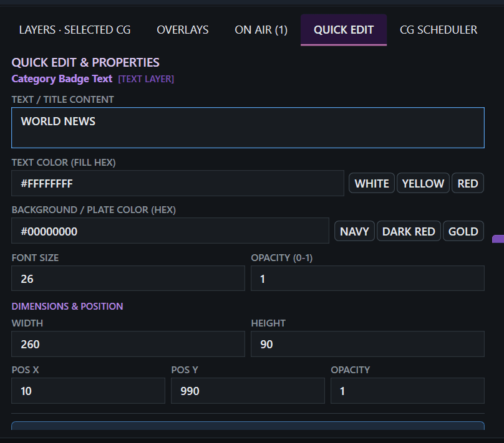Click the Opacity field beside Pos Y

click(x=407, y=391)
